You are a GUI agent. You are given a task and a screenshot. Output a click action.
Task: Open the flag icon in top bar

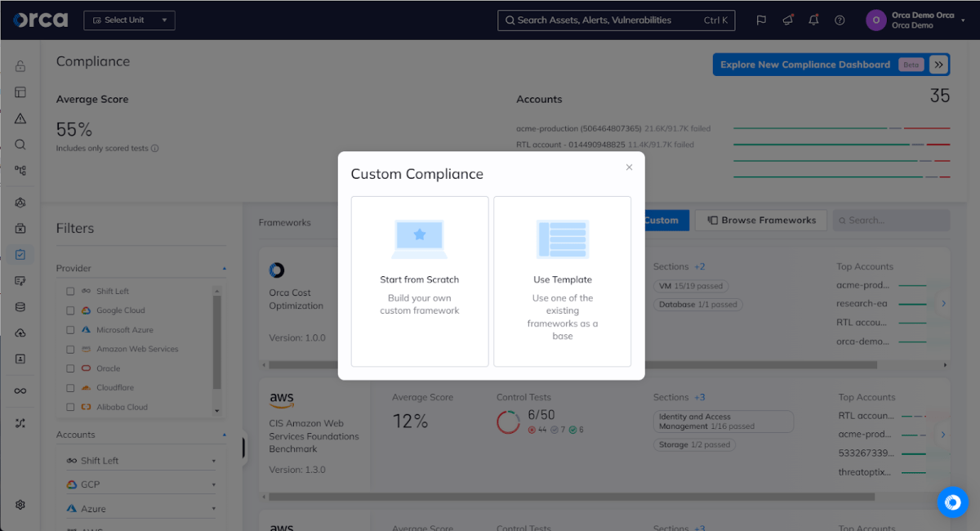(761, 20)
